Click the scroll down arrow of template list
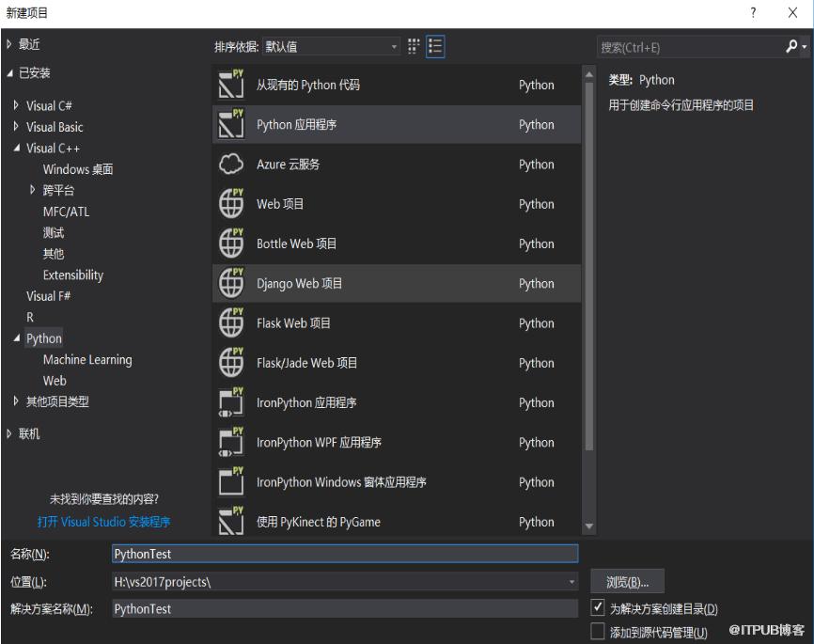814x644 pixels. (x=589, y=526)
